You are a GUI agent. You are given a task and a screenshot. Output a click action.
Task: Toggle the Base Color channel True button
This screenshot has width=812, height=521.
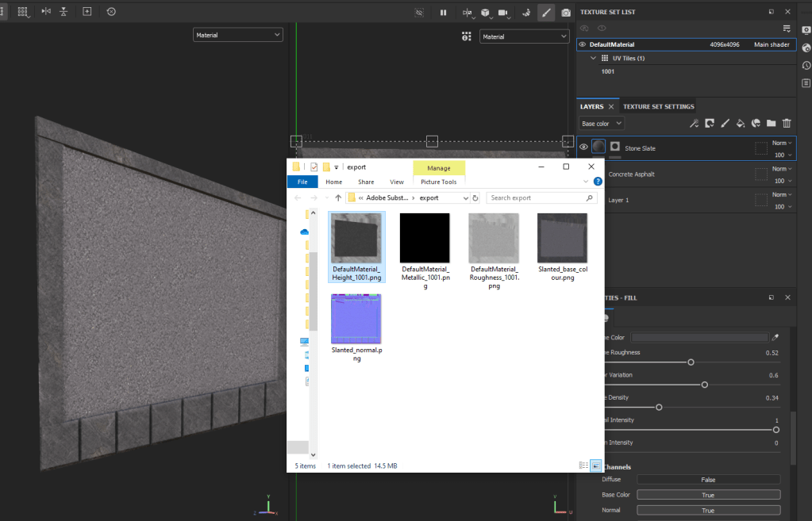coord(708,495)
